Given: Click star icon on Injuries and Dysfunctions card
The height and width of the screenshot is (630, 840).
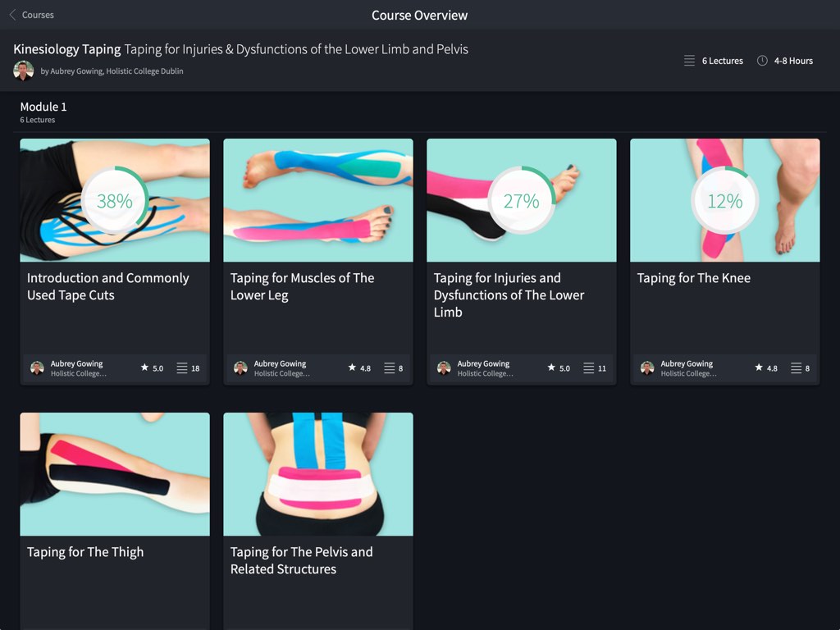Looking at the screenshot, I should (552, 368).
